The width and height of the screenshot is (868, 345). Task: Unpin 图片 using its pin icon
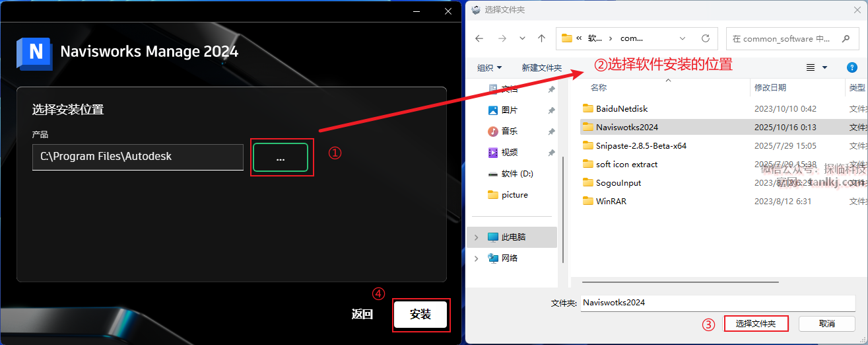pos(551,110)
